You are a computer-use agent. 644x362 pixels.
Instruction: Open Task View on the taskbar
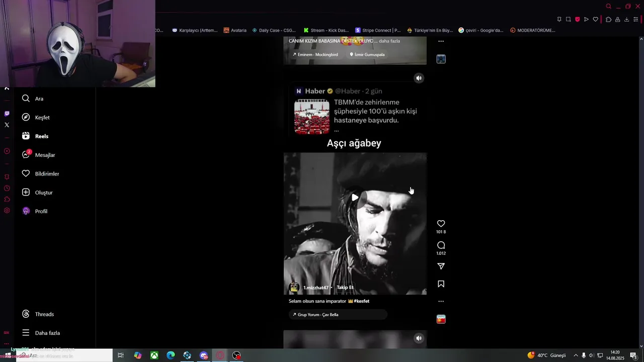(x=121, y=355)
